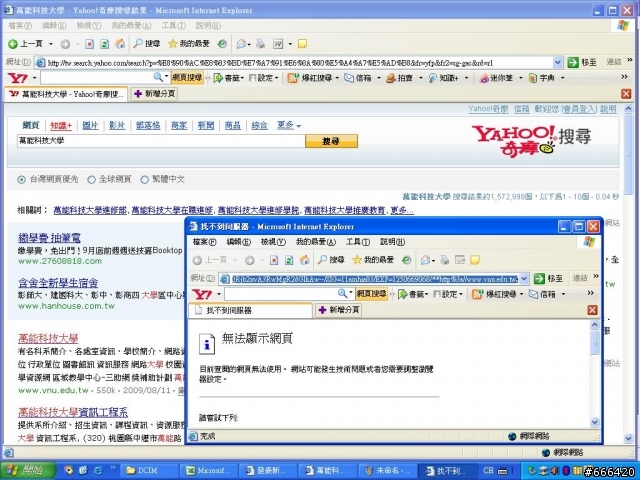
Task: Click Go button beside error window address bar
Action: (548, 278)
